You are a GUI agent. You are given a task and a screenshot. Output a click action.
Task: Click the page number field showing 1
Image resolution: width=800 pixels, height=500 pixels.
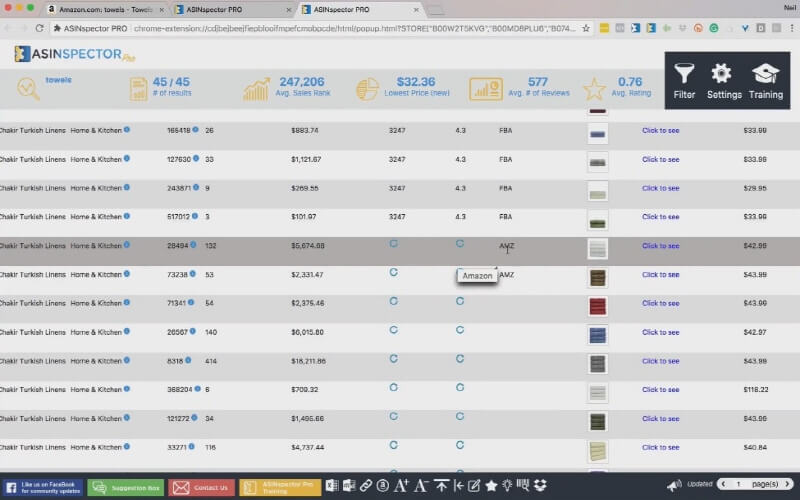click(x=738, y=484)
